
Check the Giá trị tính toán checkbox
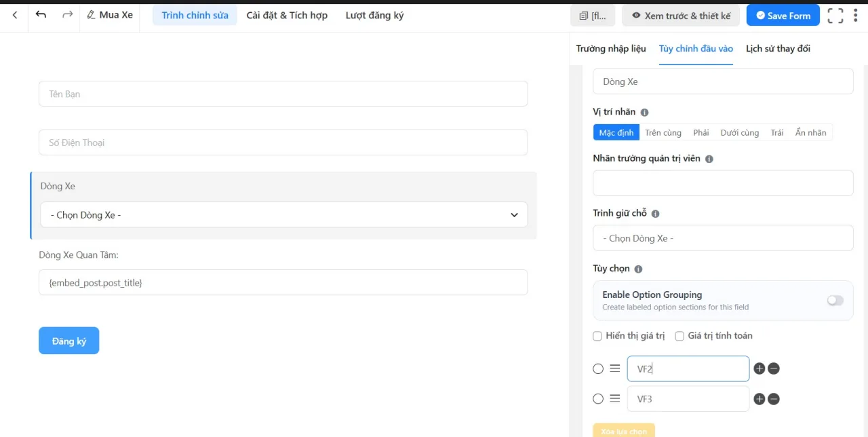point(679,336)
